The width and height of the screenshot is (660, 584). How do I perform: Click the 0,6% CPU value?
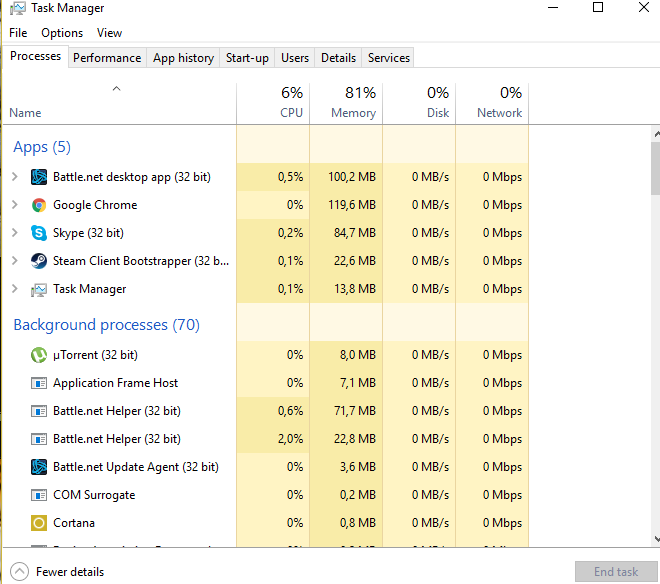pyautogui.click(x=290, y=411)
